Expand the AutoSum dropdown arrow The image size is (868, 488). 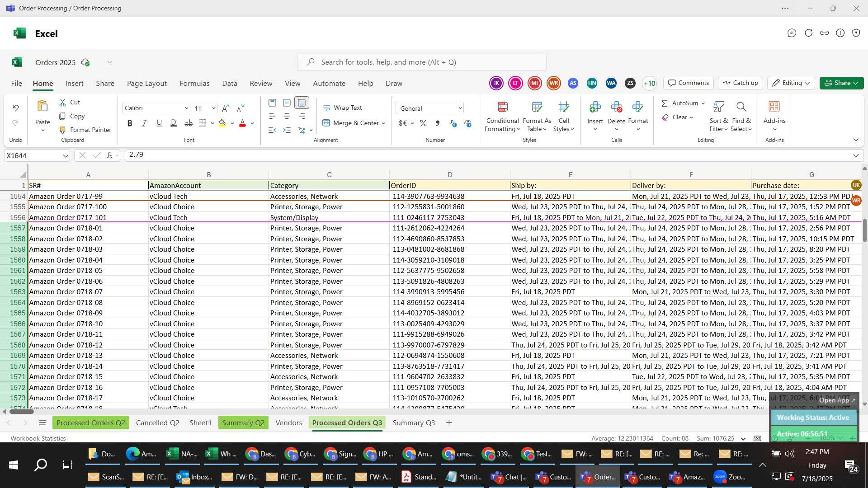pos(703,103)
